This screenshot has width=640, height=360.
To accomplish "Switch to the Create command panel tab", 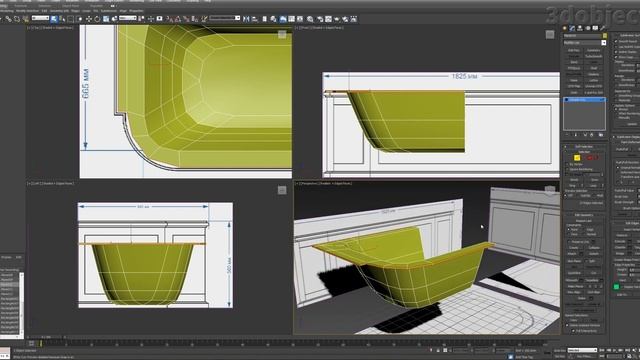I will point(565,28).
